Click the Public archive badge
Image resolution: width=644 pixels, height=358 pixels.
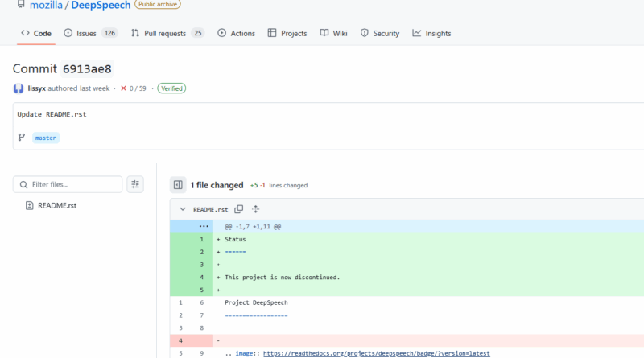tap(158, 4)
